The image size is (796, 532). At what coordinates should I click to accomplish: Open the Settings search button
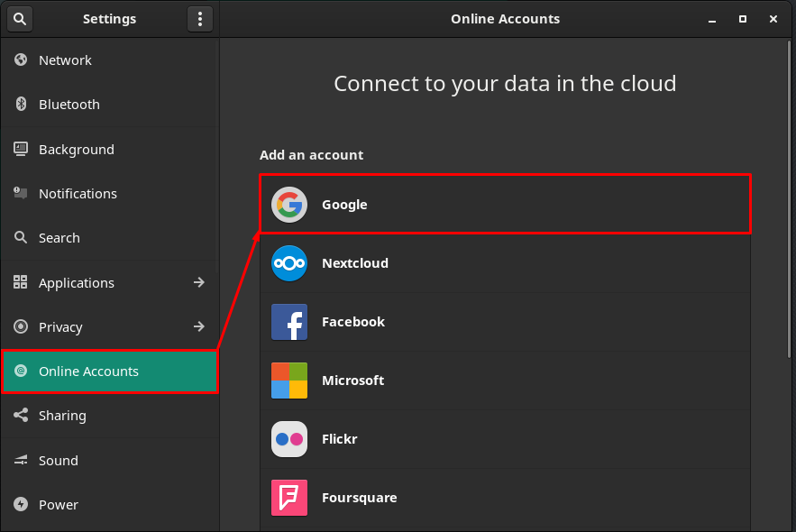pos(20,19)
